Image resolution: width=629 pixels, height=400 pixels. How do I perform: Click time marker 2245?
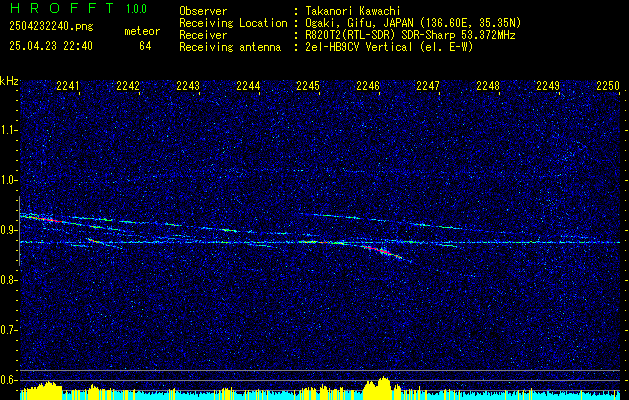(308, 85)
